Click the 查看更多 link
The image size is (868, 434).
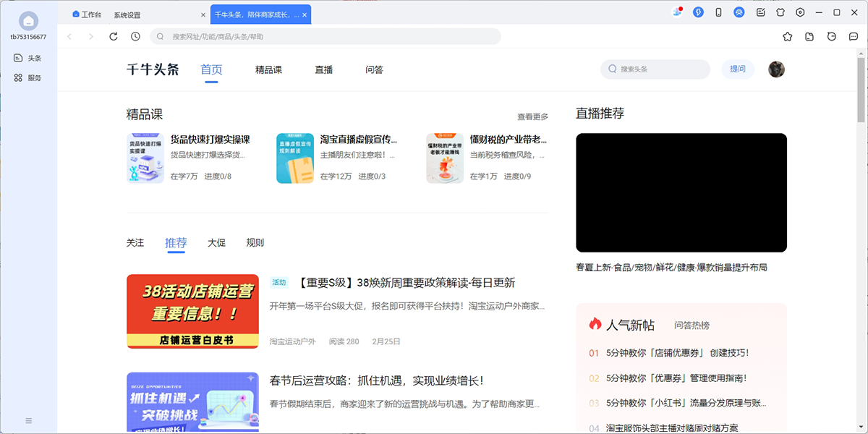click(532, 116)
